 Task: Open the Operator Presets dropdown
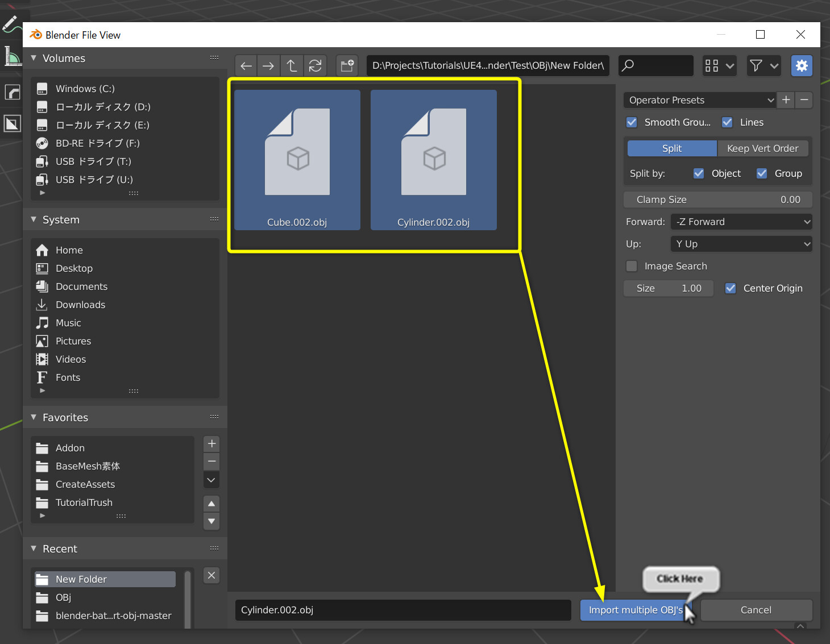[x=700, y=100]
